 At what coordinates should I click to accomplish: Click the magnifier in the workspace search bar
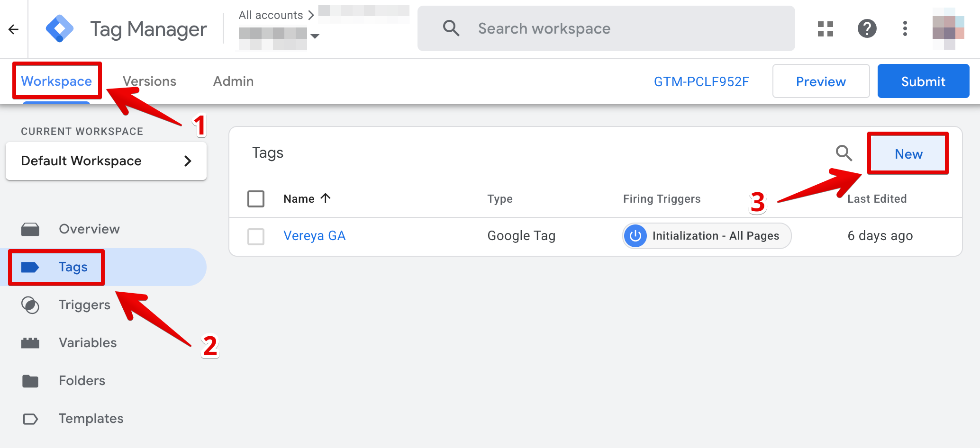point(451,28)
